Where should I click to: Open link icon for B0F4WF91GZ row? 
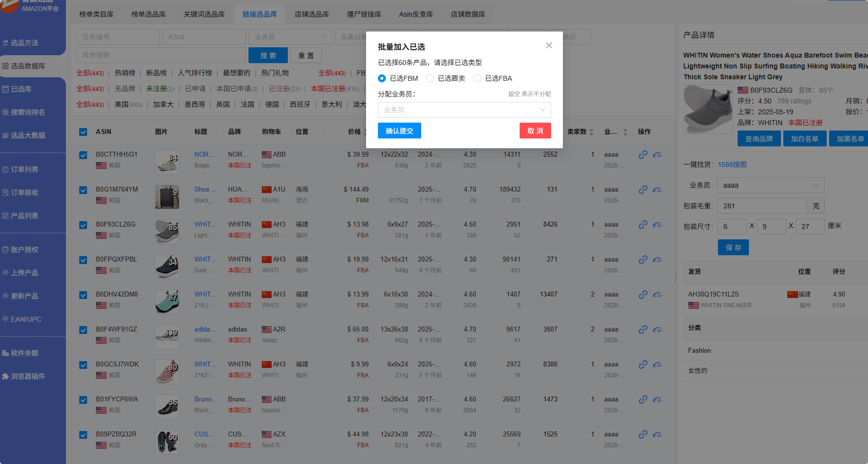643,330
